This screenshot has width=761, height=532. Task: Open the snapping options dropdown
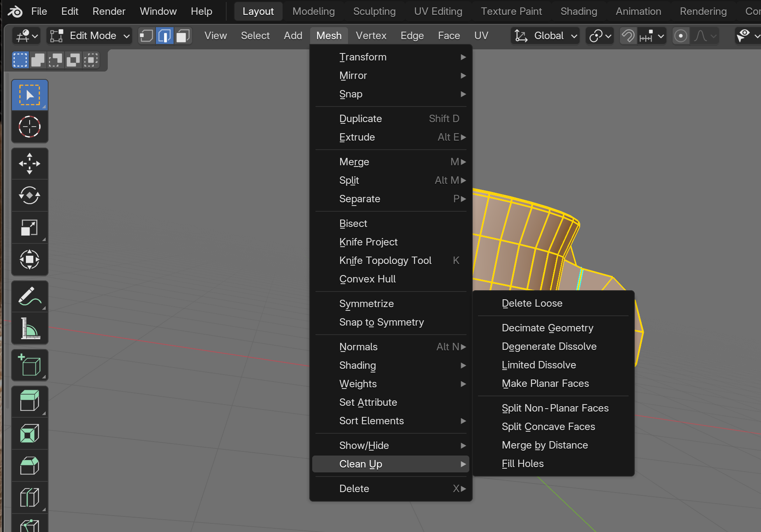click(652, 36)
